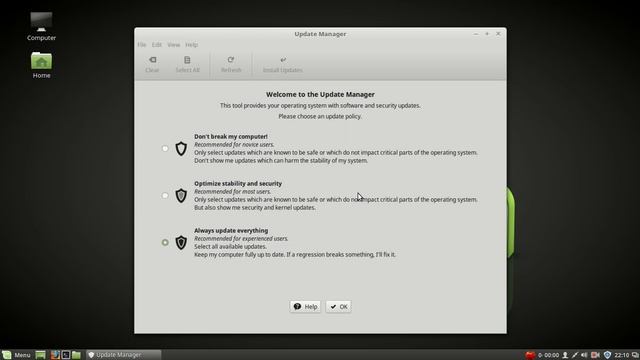Click the Select All toolbar icon
The height and width of the screenshot is (360, 640).
(x=187, y=60)
